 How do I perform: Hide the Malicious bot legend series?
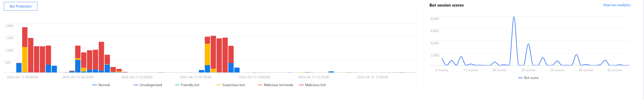pyautogui.click(x=312, y=85)
